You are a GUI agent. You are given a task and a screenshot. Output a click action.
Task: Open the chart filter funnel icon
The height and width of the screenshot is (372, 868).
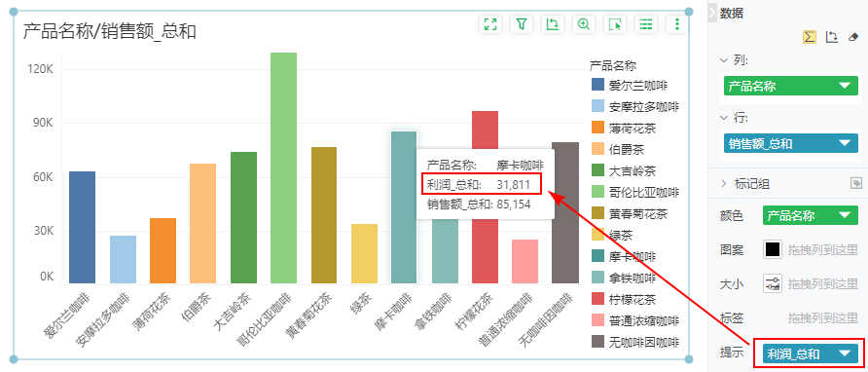[521, 23]
